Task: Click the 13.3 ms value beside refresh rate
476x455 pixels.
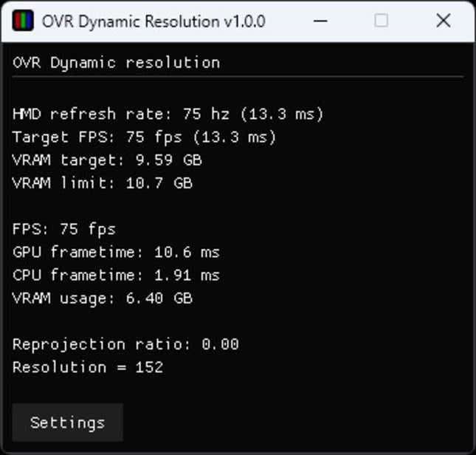Action: [282, 114]
